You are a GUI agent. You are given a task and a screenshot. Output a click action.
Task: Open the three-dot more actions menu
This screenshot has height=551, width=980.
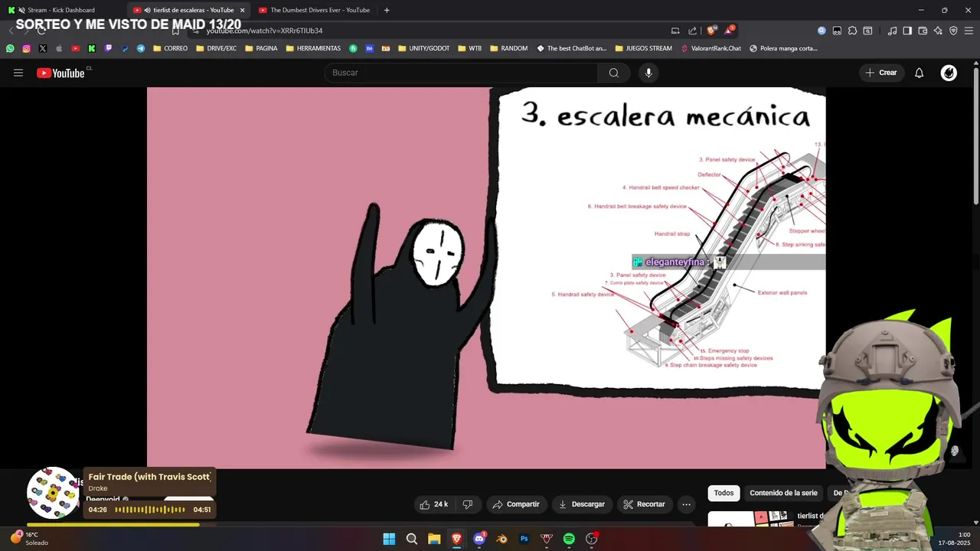(x=686, y=504)
